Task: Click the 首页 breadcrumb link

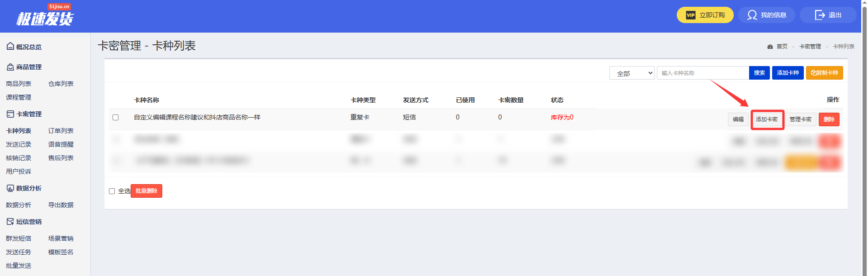Action: pyautogui.click(x=782, y=47)
